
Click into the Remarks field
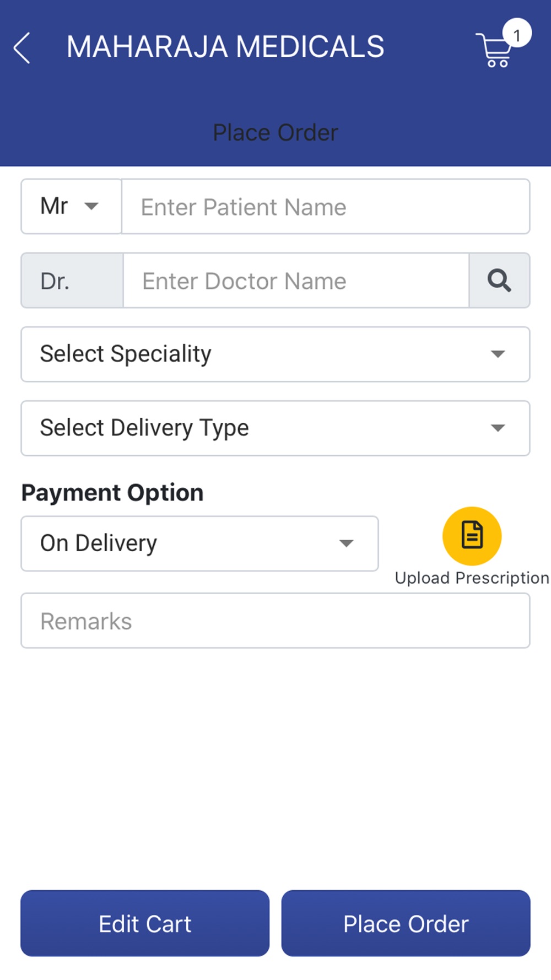[x=275, y=621]
